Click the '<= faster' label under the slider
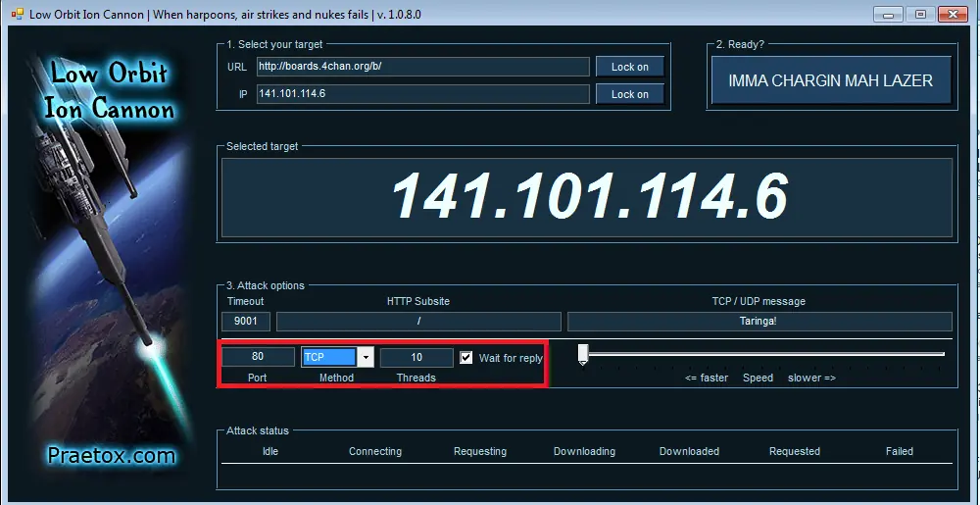 tap(707, 379)
